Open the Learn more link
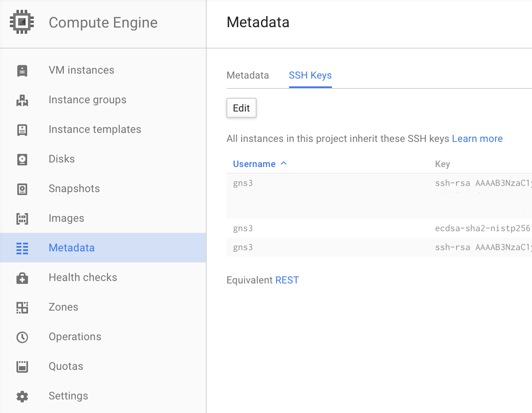532x413 pixels. click(477, 139)
